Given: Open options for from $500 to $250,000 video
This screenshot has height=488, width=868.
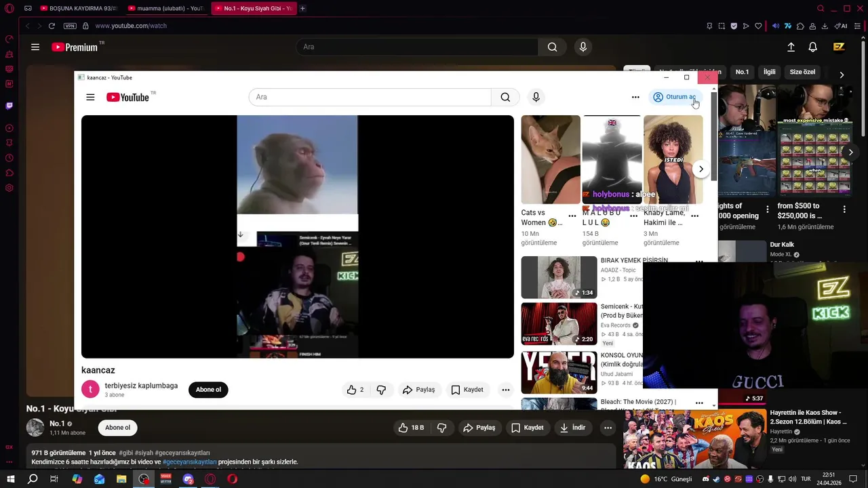Looking at the screenshot, I should point(844,209).
